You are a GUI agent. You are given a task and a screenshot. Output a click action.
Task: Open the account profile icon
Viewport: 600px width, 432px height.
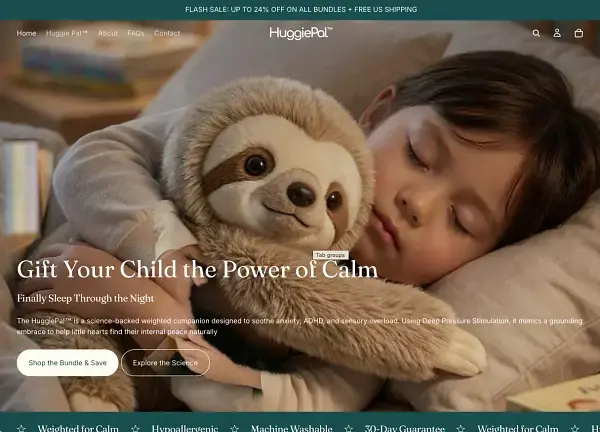coord(557,33)
